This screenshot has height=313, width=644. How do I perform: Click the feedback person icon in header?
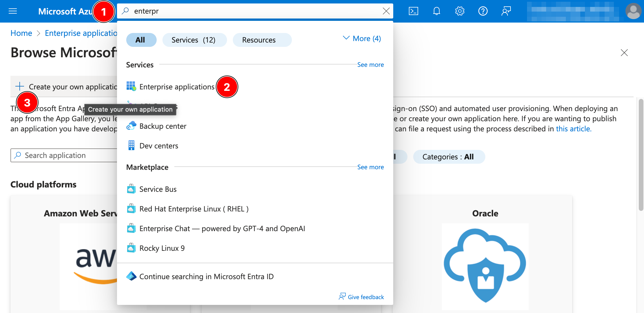coord(506,11)
